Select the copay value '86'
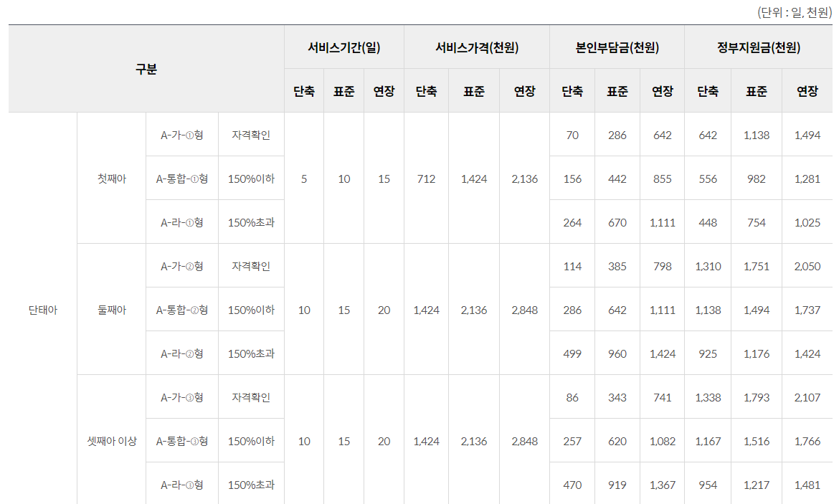This screenshot has height=504, width=839. pos(572,397)
